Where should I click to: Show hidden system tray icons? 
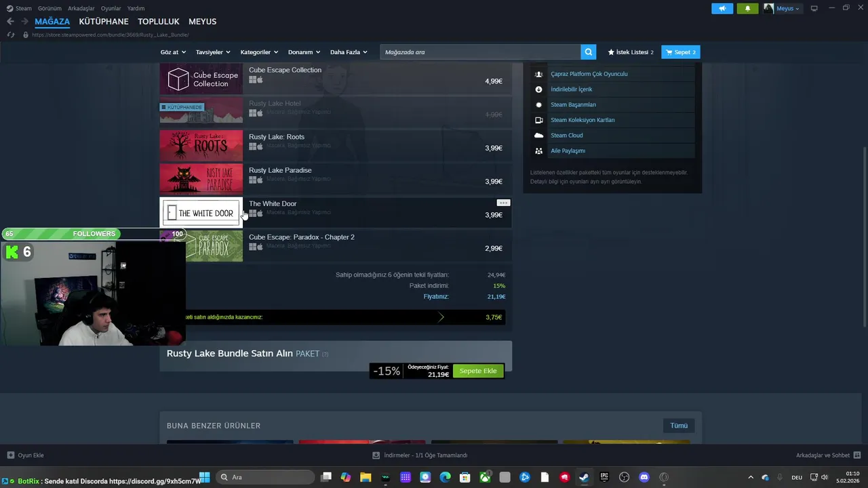coord(750,477)
